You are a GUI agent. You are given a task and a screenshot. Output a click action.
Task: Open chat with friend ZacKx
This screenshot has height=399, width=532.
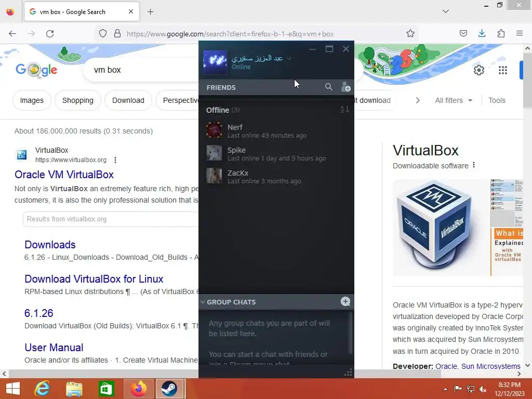tap(276, 177)
